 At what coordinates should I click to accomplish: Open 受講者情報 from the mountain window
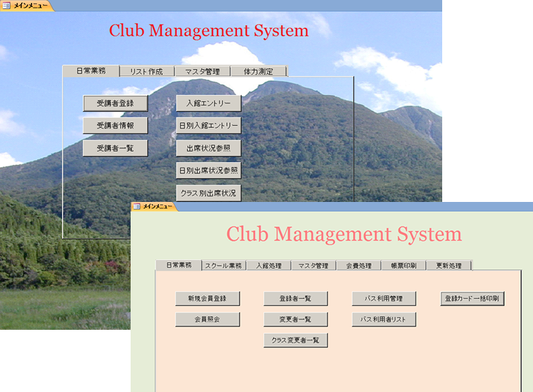point(115,126)
